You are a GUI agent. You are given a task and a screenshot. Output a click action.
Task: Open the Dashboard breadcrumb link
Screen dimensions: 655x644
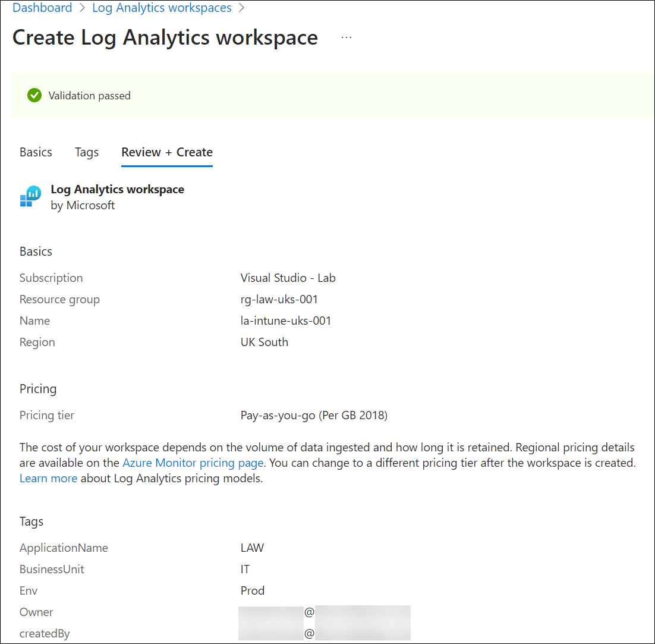[x=42, y=8]
